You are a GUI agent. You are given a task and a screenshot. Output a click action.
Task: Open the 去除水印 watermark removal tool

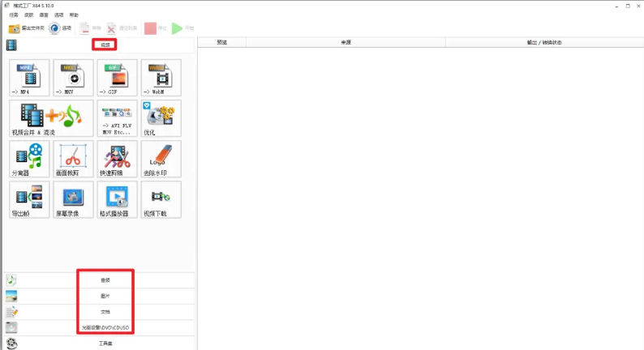(x=161, y=159)
